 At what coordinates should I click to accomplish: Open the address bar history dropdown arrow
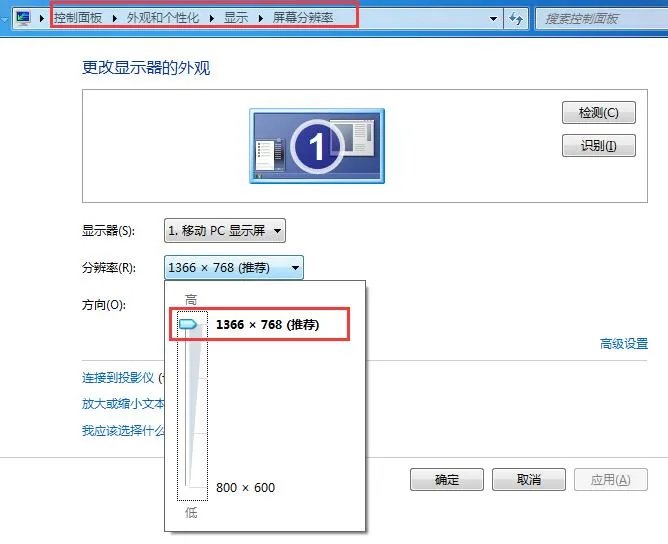(493, 18)
